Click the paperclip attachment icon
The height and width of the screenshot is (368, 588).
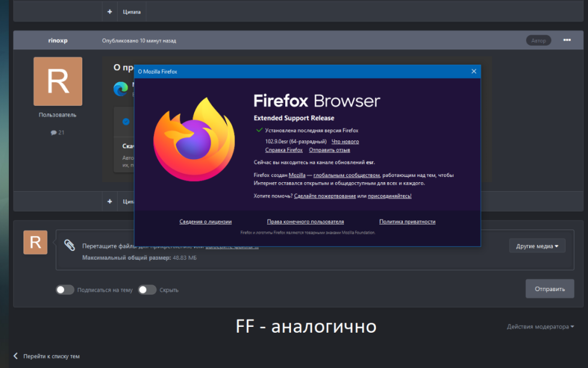coord(69,245)
